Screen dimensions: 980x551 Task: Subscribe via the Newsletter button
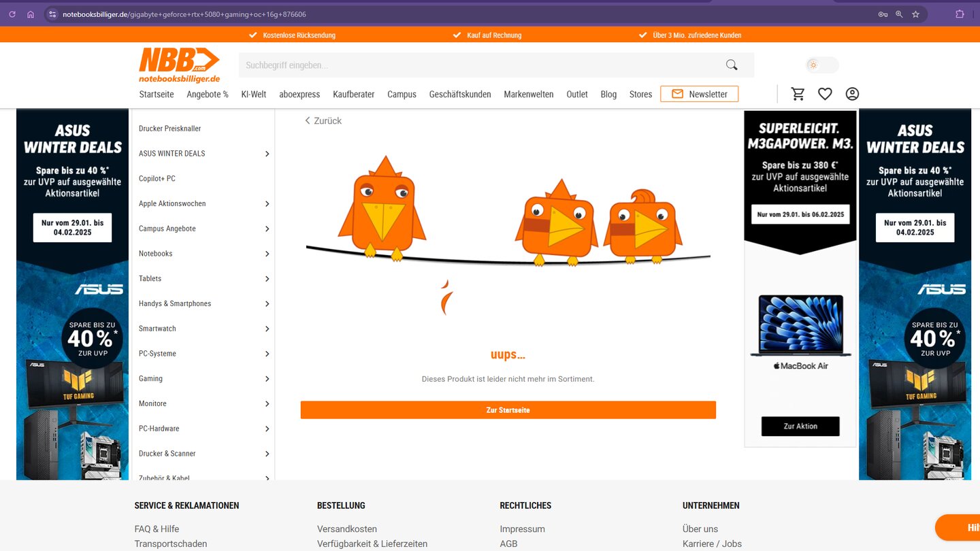coord(699,94)
